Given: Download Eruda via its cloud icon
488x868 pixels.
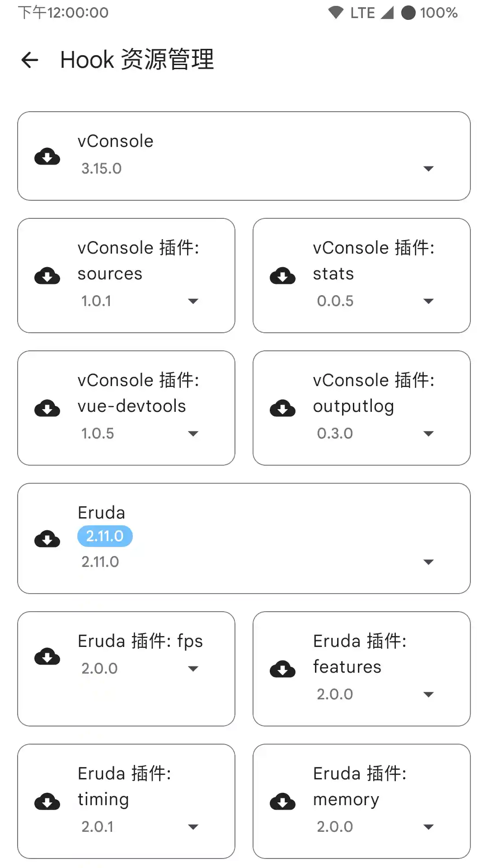Looking at the screenshot, I should (x=47, y=538).
